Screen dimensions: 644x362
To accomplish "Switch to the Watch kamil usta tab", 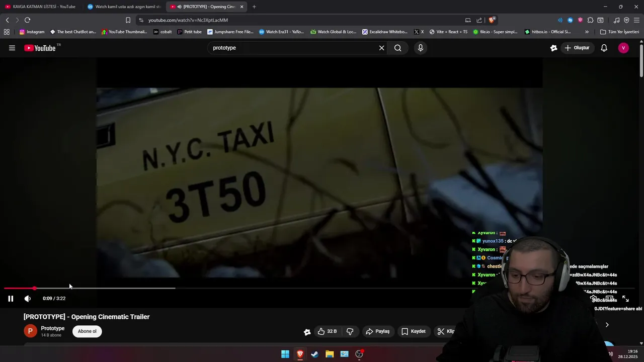I will coord(124,7).
